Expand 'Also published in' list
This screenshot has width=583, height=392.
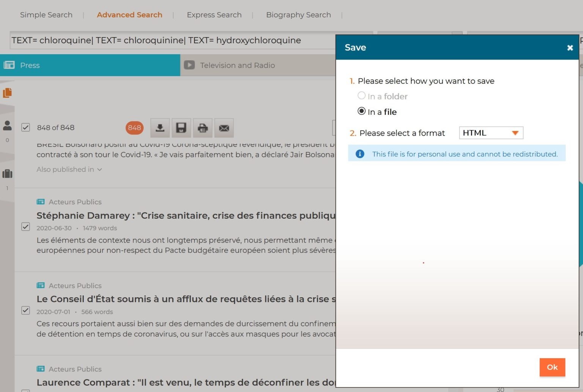pyautogui.click(x=69, y=169)
